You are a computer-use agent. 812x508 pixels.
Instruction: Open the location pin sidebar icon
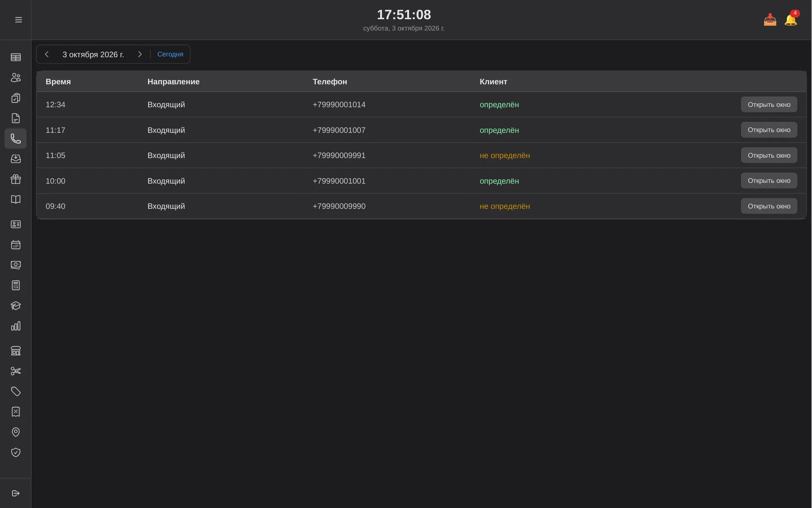[15, 432]
